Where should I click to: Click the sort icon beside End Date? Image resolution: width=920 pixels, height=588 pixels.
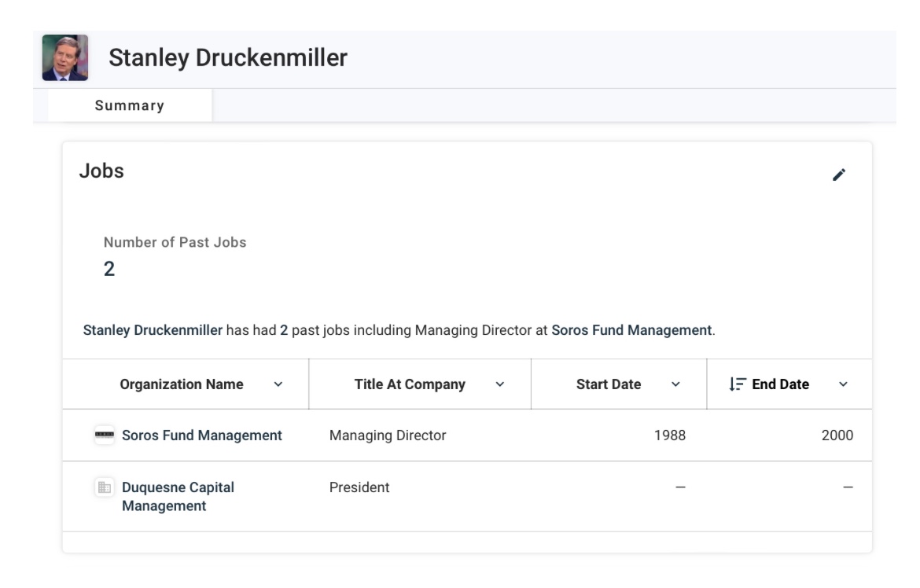pos(737,384)
